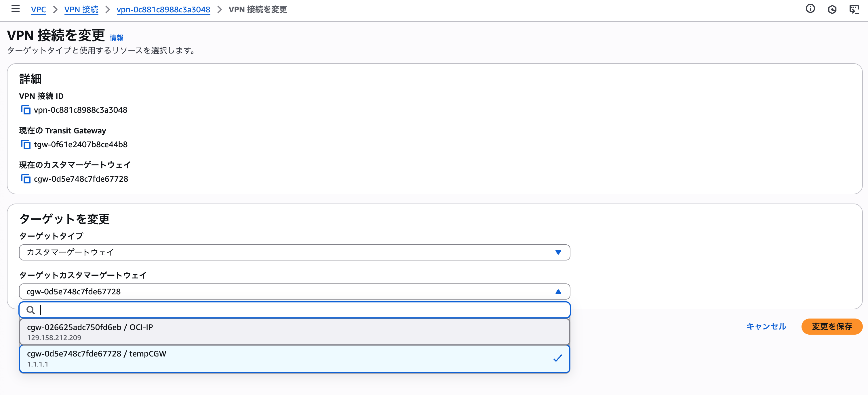Open breadcrumb link vpn-0c881c8988c3a3048
This screenshot has height=395, width=868.
(163, 9)
